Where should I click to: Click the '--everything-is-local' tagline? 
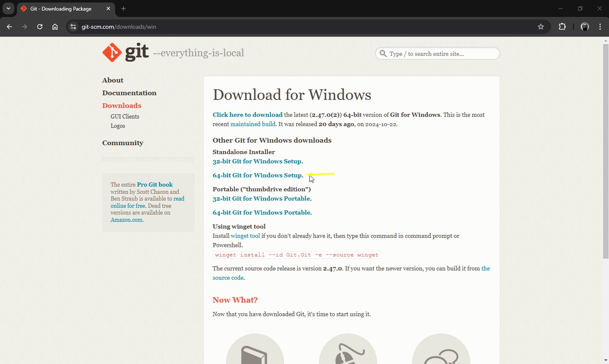(x=198, y=53)
